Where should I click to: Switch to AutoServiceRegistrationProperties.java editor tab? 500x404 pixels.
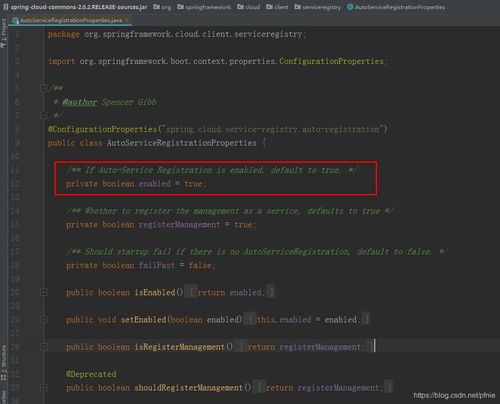pos(71,20)
